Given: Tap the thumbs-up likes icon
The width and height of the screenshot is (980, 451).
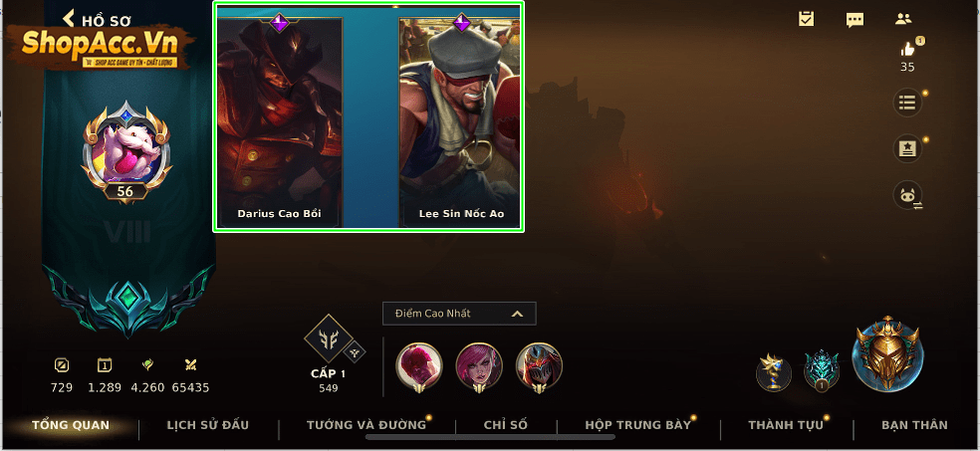Looking at the screenshot, I should click(907, 49).
